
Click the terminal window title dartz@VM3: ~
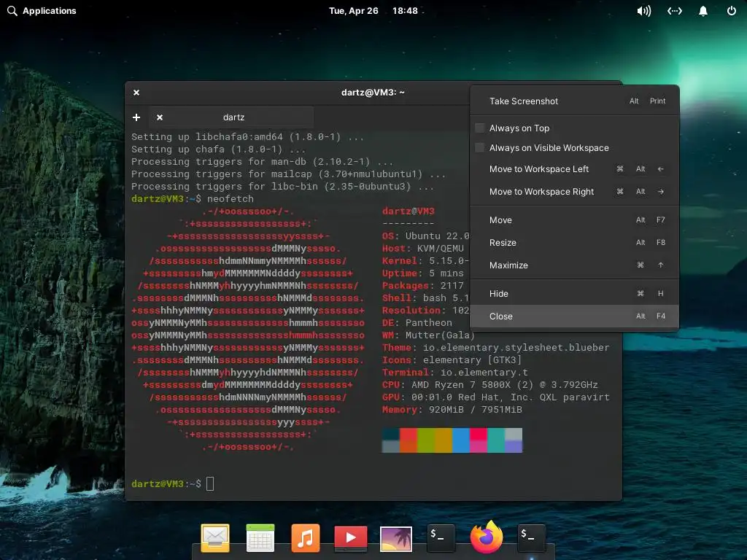pos(373,93)
